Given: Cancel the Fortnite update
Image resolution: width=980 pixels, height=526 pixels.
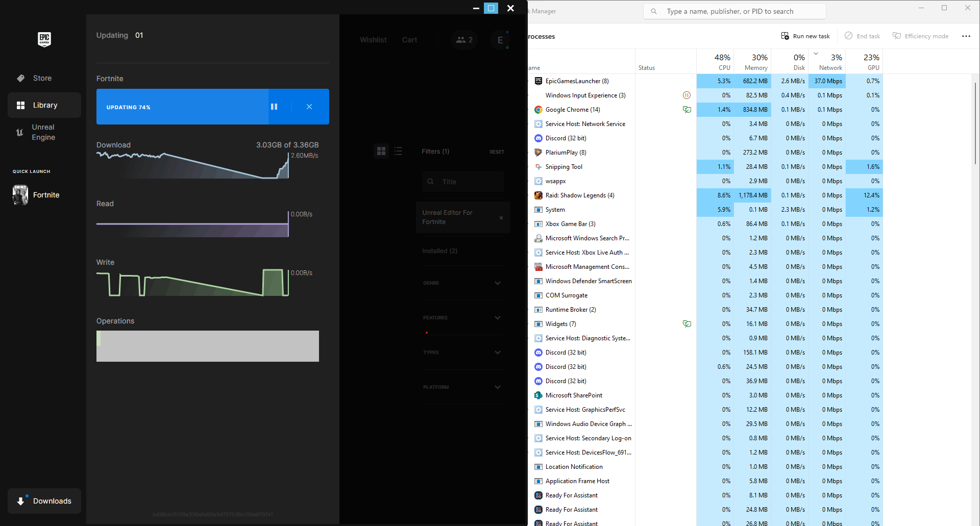Looking at the screenshot, I should click(309, 107).
